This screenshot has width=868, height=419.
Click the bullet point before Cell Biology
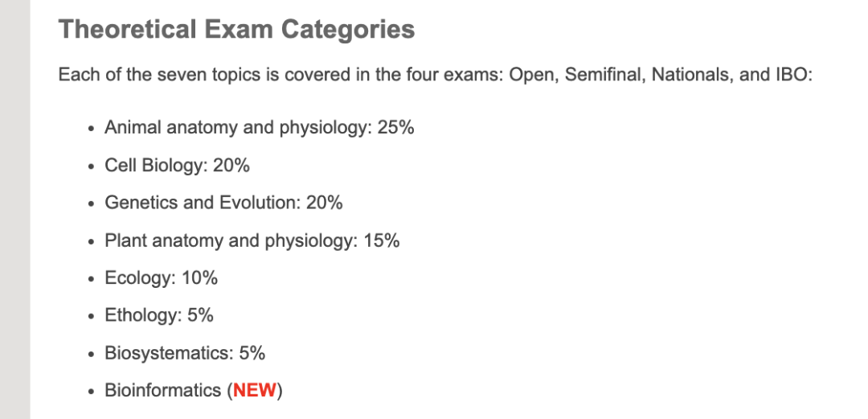click(x=92, y=166)
